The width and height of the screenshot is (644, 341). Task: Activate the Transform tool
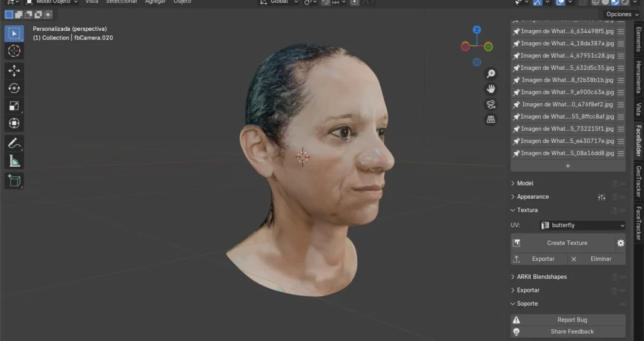pos(14,123)
